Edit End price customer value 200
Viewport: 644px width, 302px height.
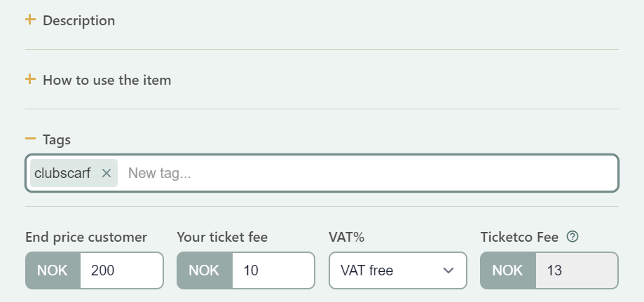pos(121,270)
